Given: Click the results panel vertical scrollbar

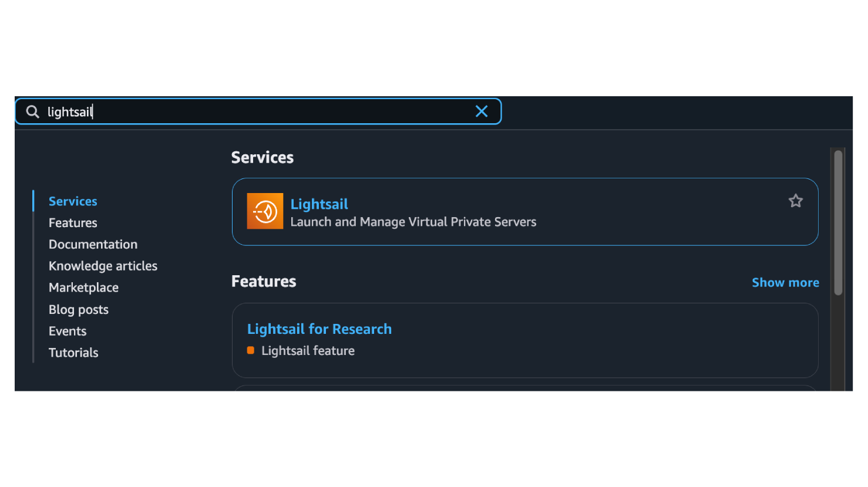Looking at the screenshot, I should point(838,223).
